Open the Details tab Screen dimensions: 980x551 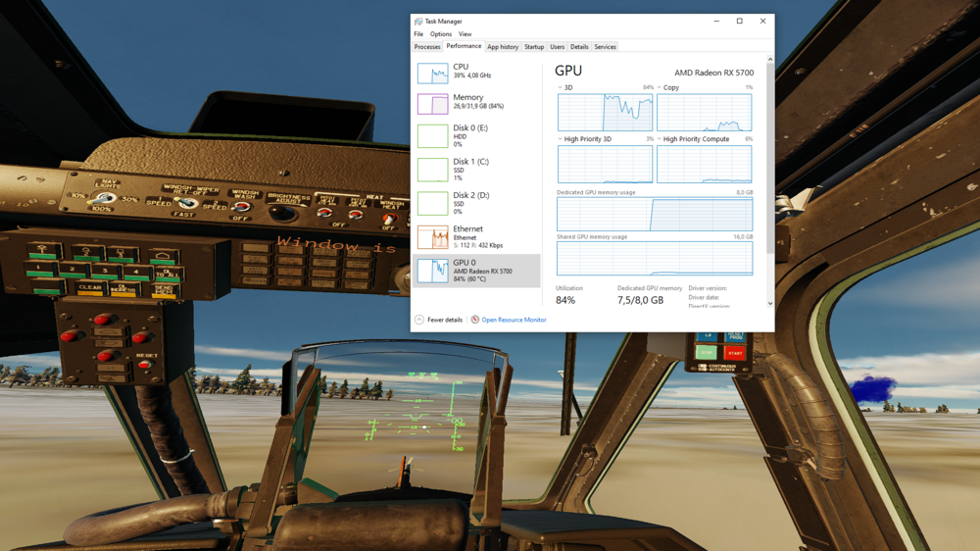pos(579,47)
